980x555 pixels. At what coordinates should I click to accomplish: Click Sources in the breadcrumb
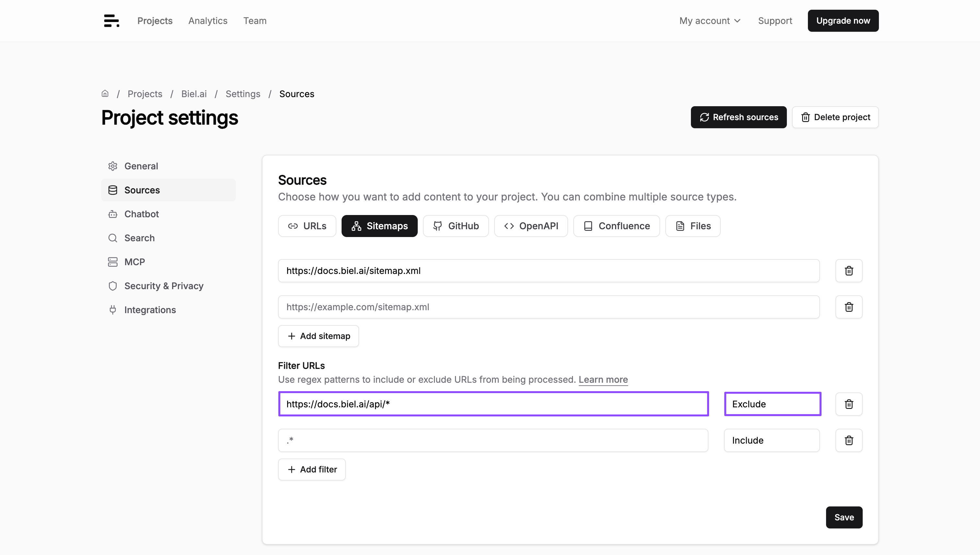pos(297,94)
